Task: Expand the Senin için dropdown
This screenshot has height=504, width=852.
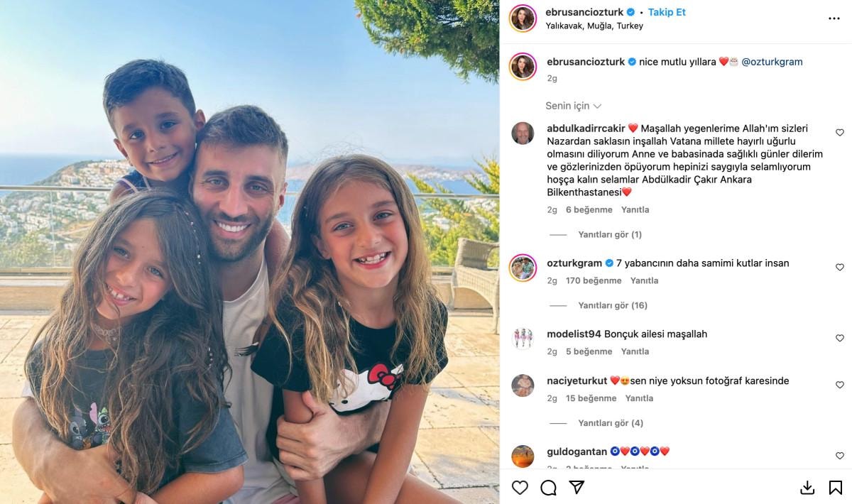Action: 574,106
